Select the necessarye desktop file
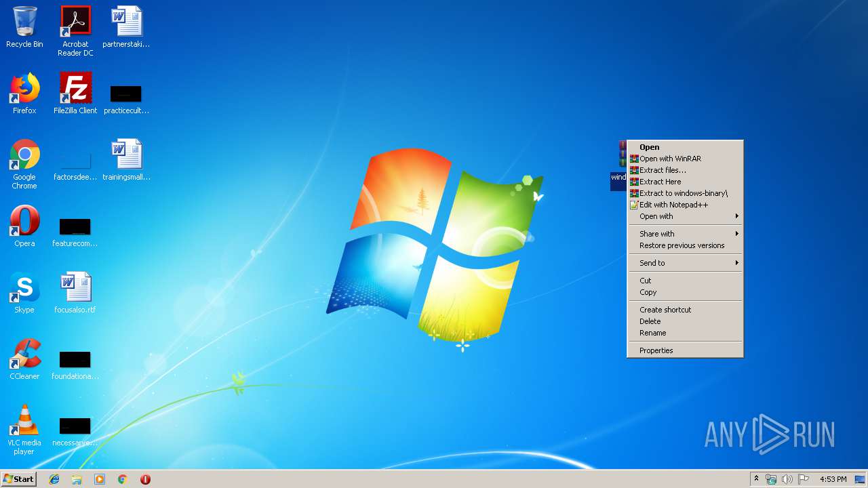Image resolution: width=868 pixels, height=488 pixels. (75, 432)
